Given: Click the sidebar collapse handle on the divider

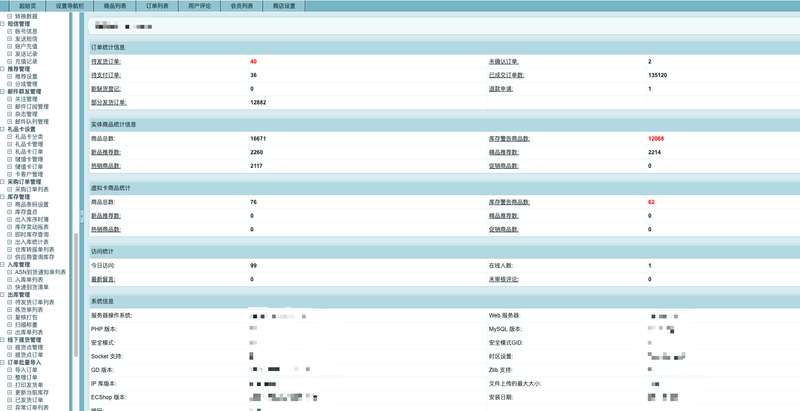Looking at the screenshot, I should 82,217.
